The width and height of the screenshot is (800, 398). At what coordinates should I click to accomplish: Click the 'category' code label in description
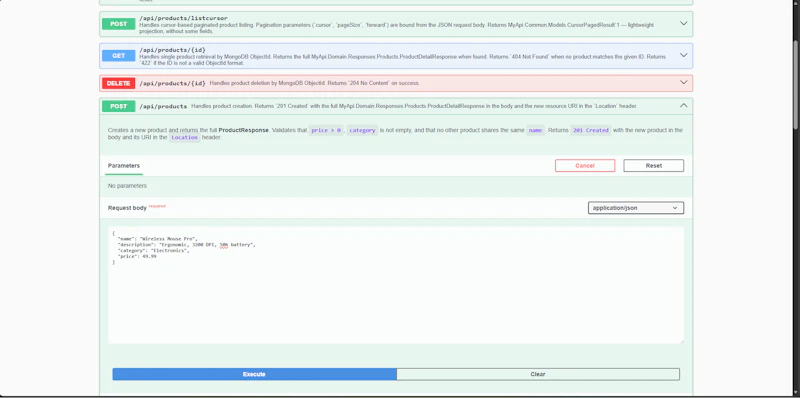pyautogui.click(x=362, y=130)
